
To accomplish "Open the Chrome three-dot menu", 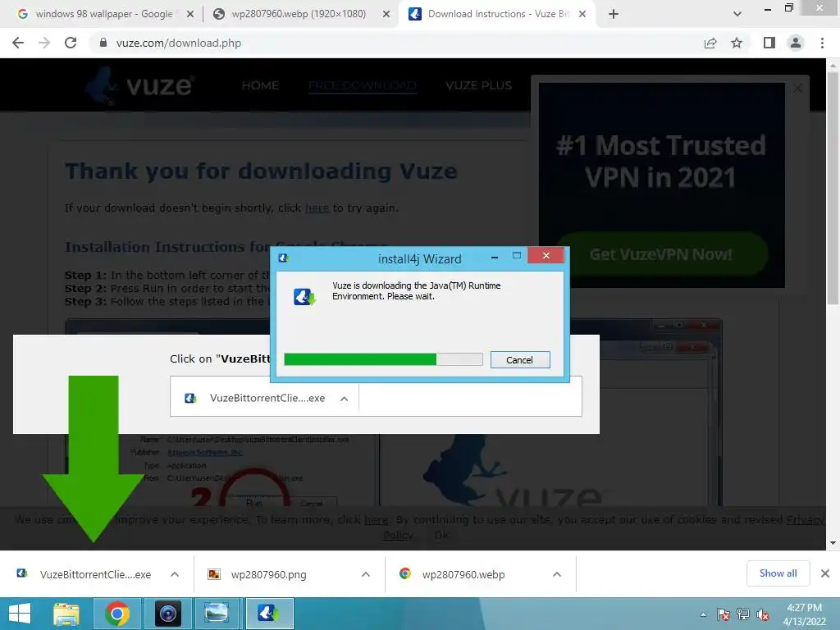I will pyautogui.click(x=822, y=43).
